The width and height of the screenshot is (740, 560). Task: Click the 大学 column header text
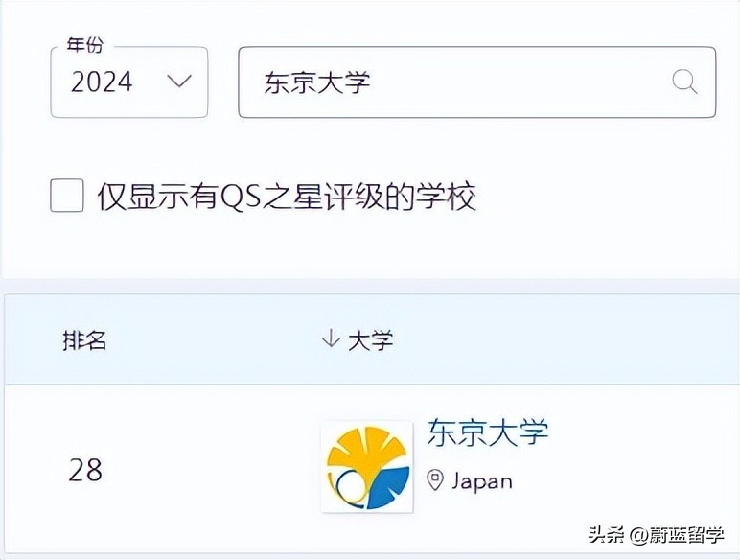pyautogui.click(x=371, y=339)
